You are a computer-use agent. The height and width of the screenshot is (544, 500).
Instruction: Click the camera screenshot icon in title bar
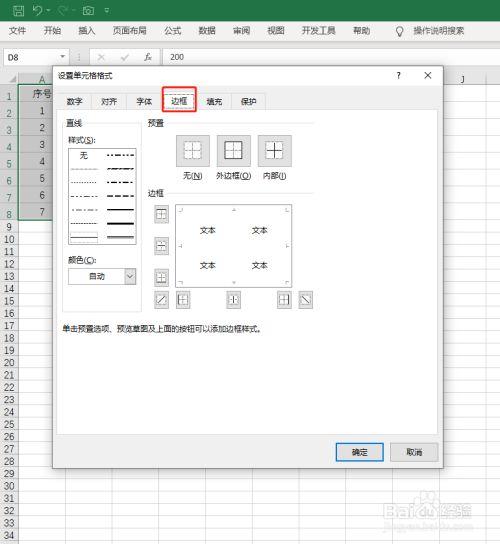tap(88, 11)
